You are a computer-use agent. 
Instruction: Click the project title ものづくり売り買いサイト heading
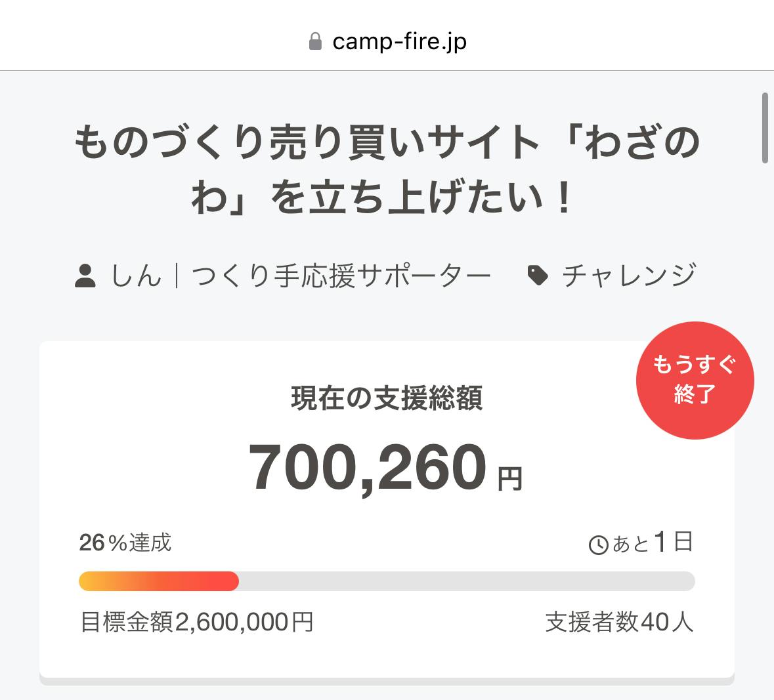tap(387, 142)
